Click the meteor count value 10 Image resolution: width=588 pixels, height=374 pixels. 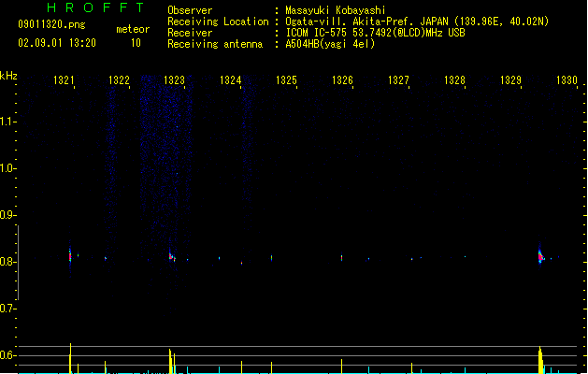pyautogui.click(x=136, y=43)
